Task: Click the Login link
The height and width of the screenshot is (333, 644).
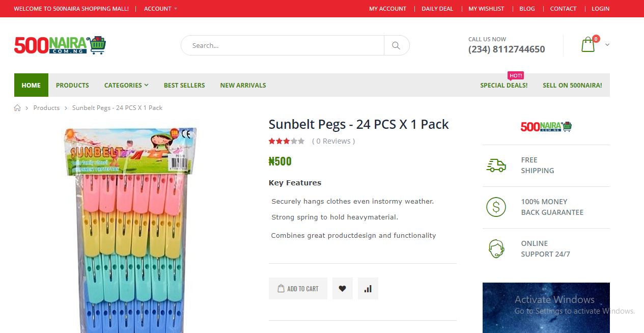Action: coord(600,9)
